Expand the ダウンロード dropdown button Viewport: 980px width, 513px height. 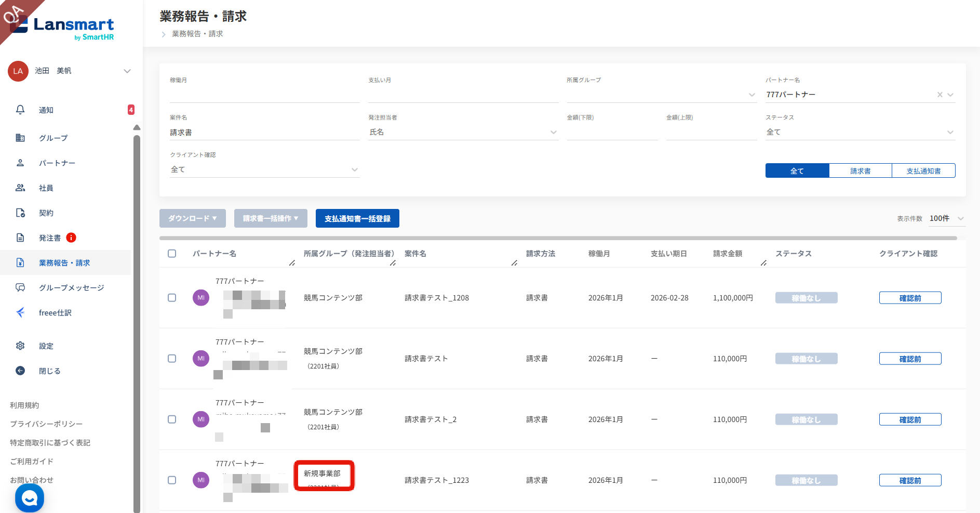pos(193,218)
